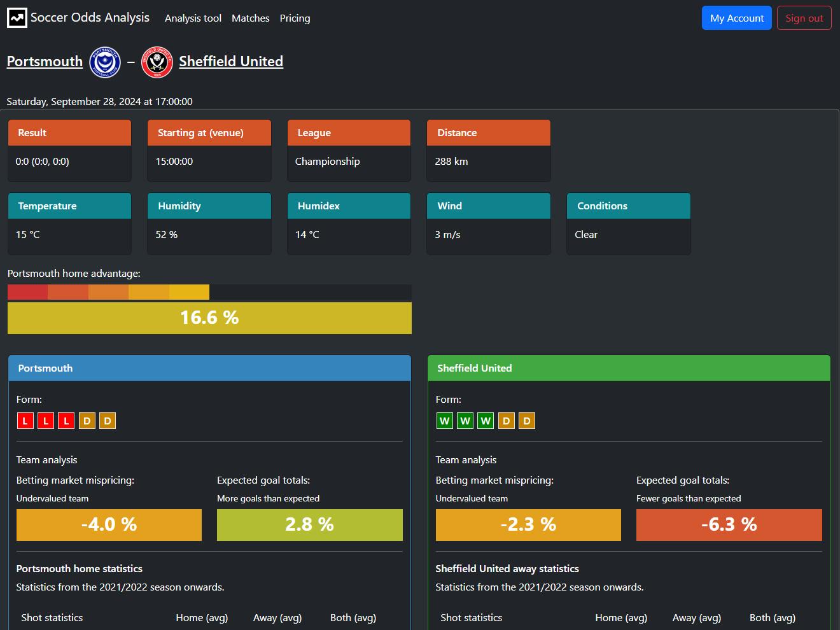Select the 3 m/s wind value

click(x=447, y=235)
